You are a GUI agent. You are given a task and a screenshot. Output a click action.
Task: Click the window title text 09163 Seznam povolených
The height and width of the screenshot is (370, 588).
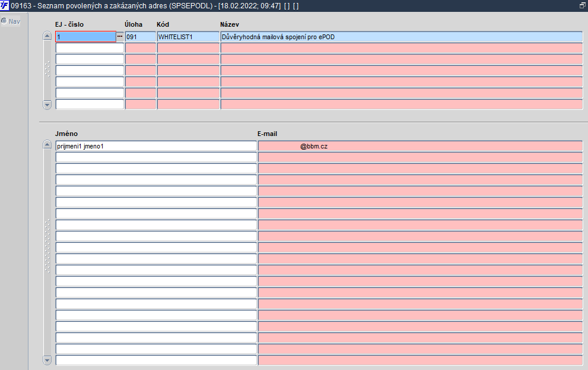click(x=154, y=6)
